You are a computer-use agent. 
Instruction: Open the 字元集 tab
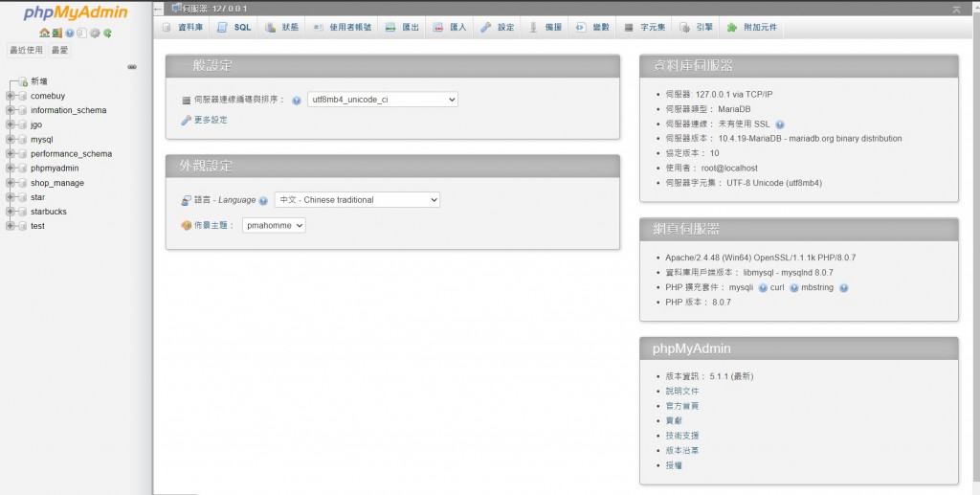[646, 28]
